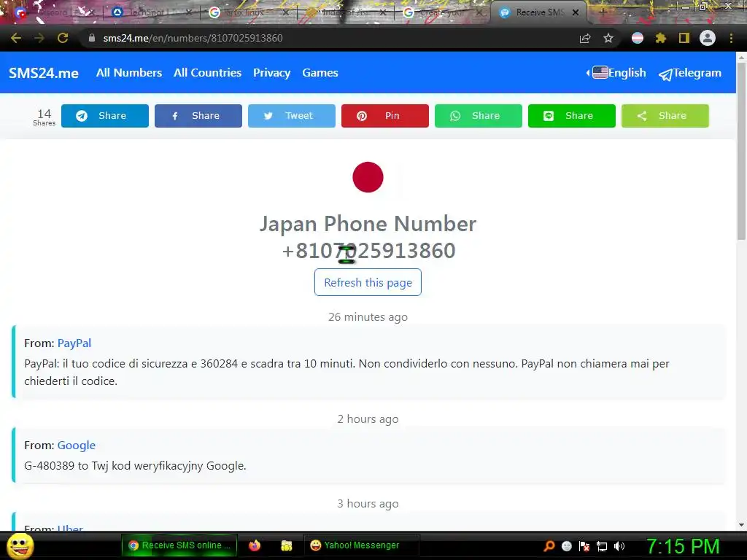Share on Telegram with the blue Share button
This screenshot has width=747, height=560.
click(x=105, y=116)
